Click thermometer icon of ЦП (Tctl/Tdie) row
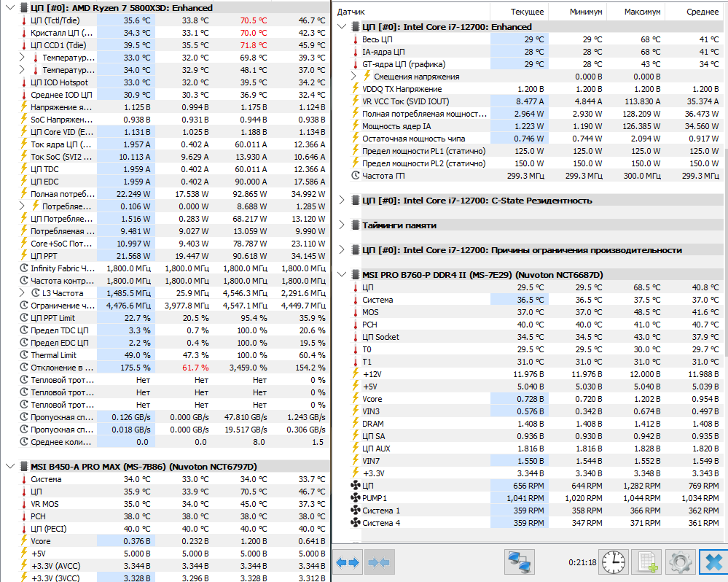 [24, 20]
